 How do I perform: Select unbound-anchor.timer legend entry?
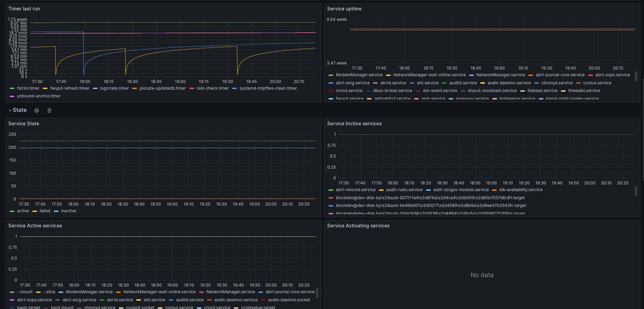pos(39,96)
